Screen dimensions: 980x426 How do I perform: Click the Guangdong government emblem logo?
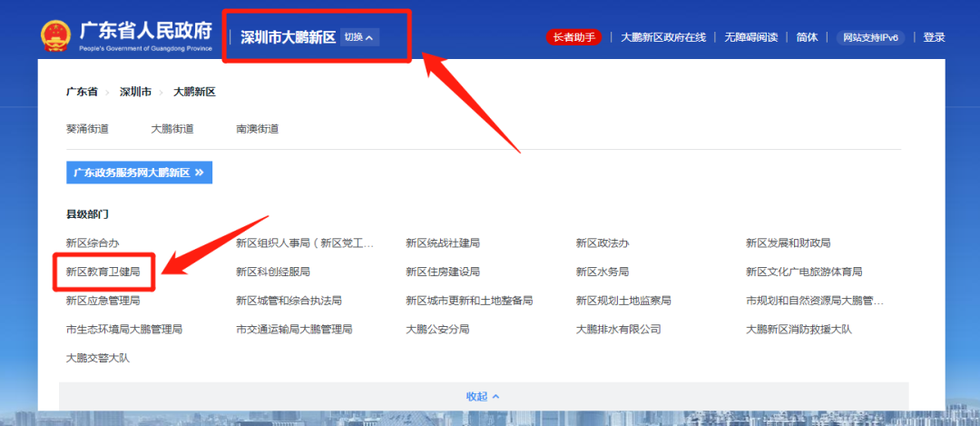(55, 36)
